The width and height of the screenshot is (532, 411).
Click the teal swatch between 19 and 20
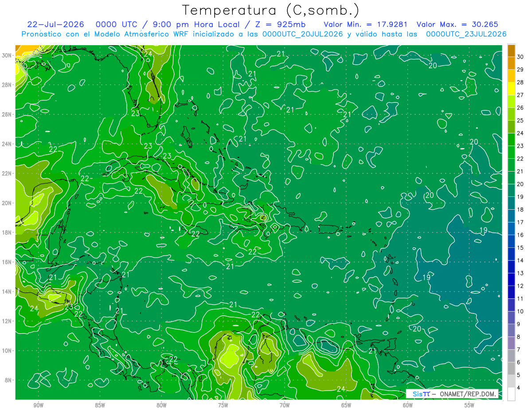[511, 191]
